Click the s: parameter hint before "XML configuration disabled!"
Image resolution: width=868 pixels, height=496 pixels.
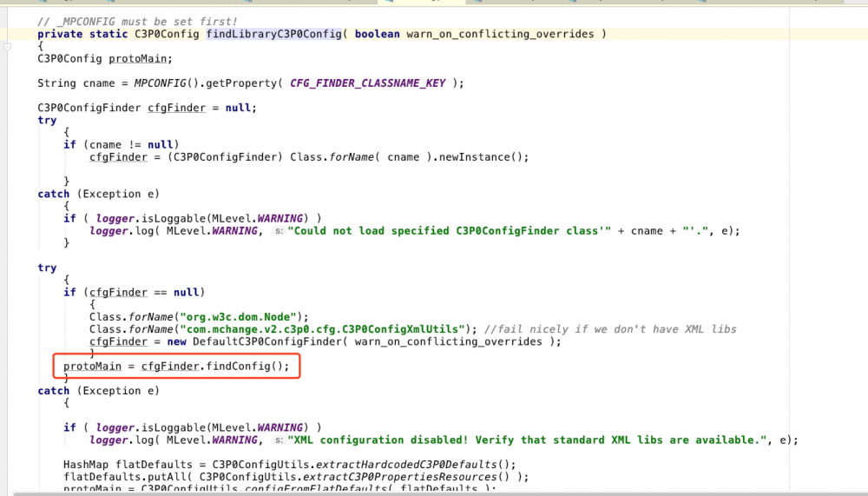tap(279, 440)
